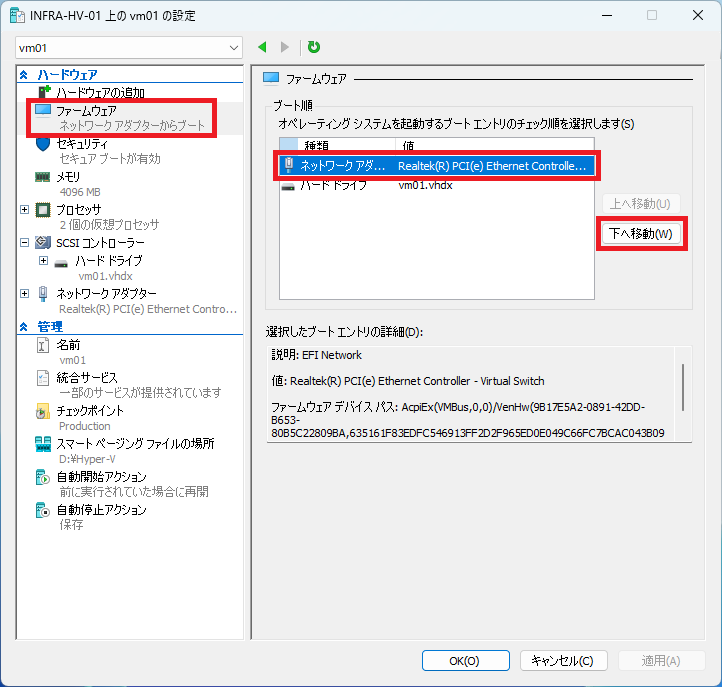Collapse the 管理 section header
Image resolution: width=722 pixels, height=687 pixels.
tap(24, 326)
